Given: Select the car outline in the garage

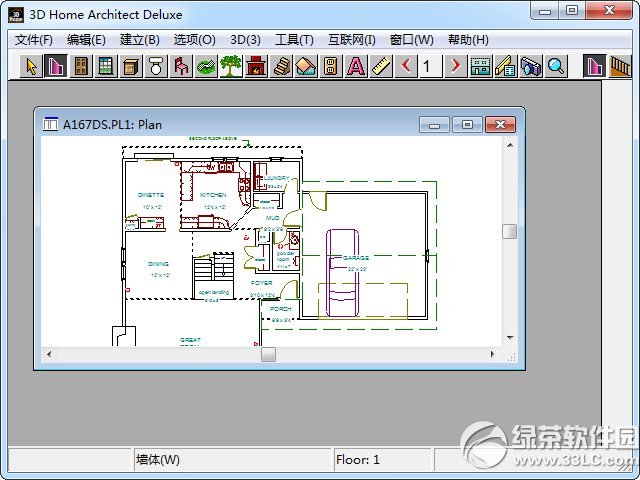Looking at the screenshot, I should coord(342,273).
